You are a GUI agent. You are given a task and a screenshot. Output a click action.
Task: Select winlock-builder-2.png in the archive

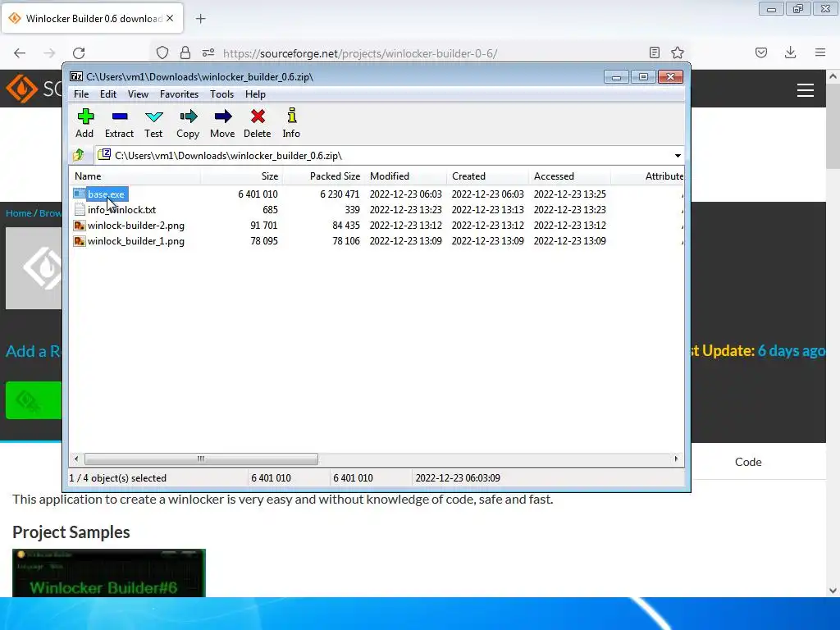[136, 226]
